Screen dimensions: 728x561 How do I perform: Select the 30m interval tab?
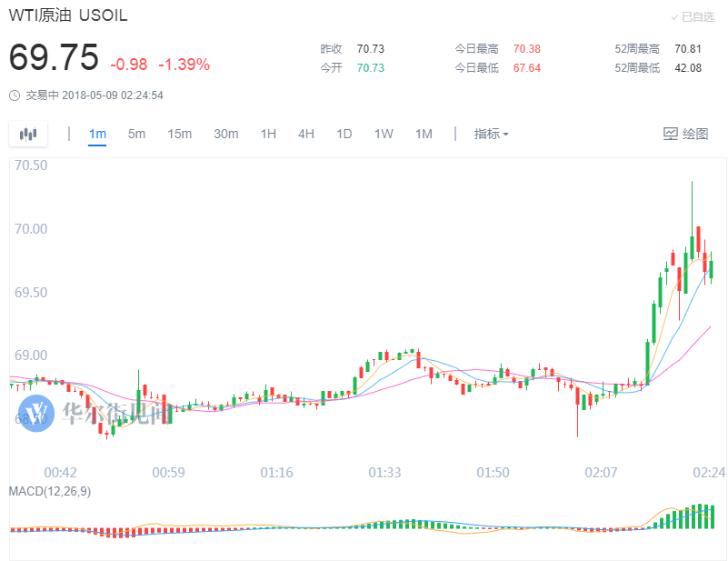[x=226, y=135]
